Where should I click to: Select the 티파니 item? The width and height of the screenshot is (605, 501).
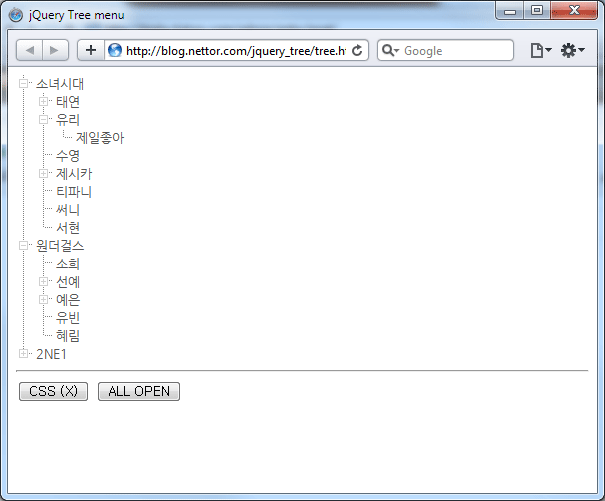pos(74,192)
